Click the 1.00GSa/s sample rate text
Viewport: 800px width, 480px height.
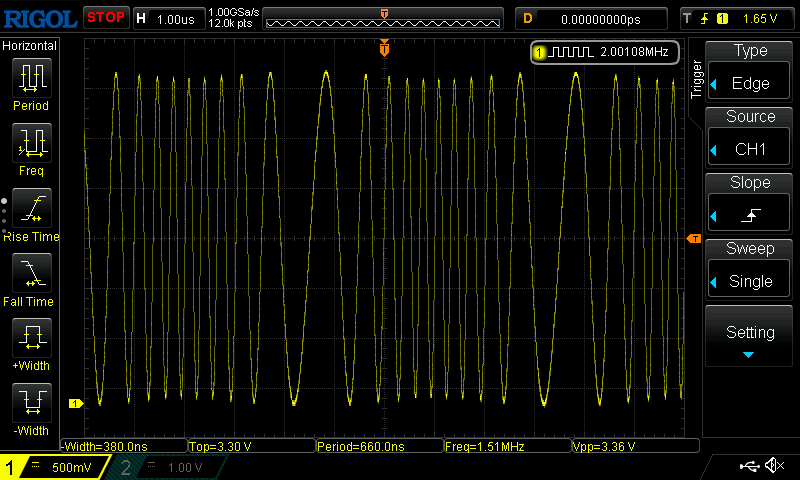234,12
